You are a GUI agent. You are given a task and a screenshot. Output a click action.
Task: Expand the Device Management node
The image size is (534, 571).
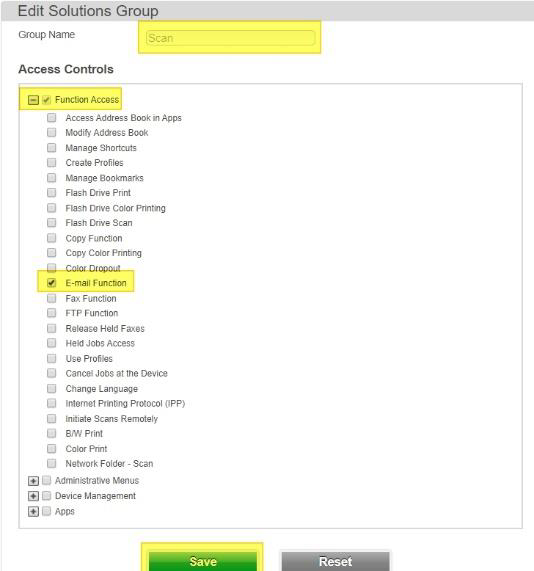tap(33, 496)
